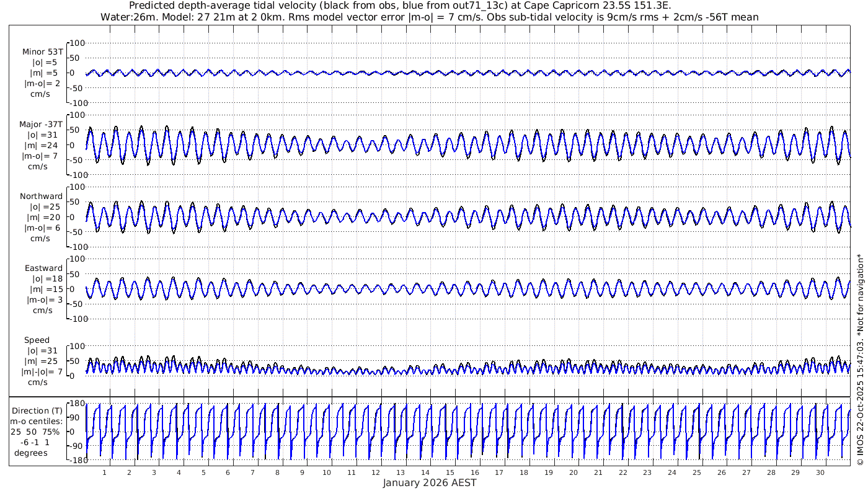This screenshot has height=496, width=868.
Task: Click the Eastward panel label
Action: pyautogui.click(x=43, y=268)
